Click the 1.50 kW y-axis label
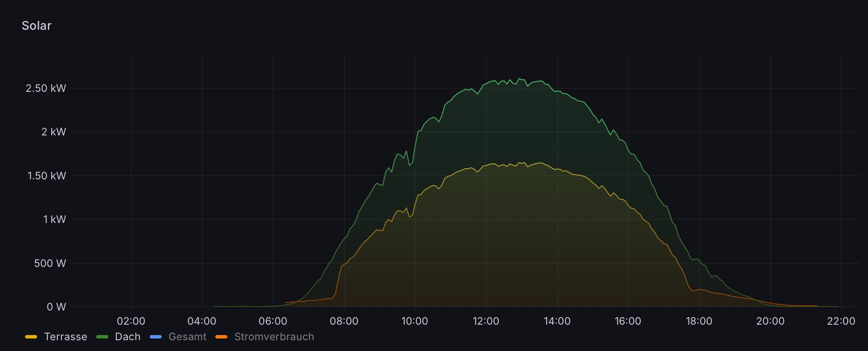Image resolution: width=868 pixels, height=351 pixels. pos(47,176)
